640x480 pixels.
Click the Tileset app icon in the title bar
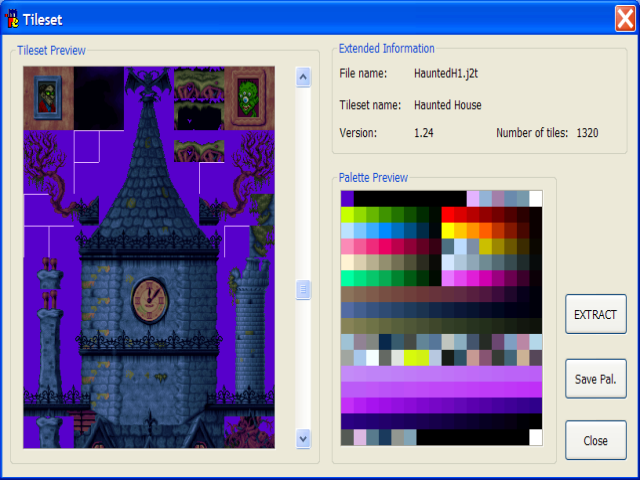point(11,19)
